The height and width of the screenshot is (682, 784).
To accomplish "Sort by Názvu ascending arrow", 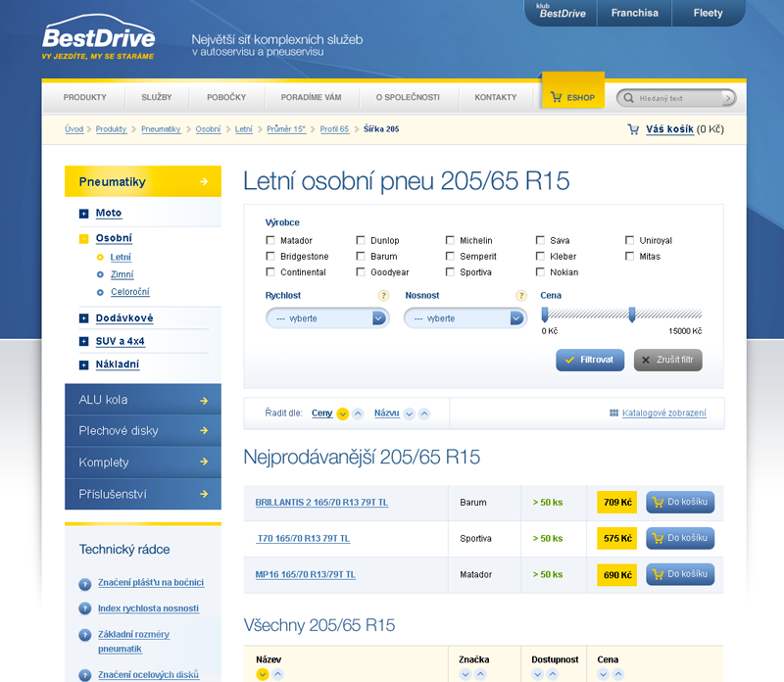I will click(424, 414).
